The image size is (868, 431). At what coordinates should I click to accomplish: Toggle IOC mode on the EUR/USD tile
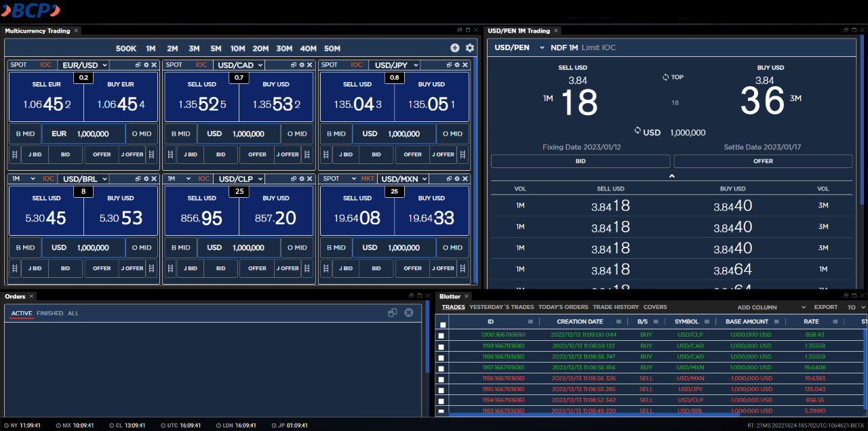(45, 64)
